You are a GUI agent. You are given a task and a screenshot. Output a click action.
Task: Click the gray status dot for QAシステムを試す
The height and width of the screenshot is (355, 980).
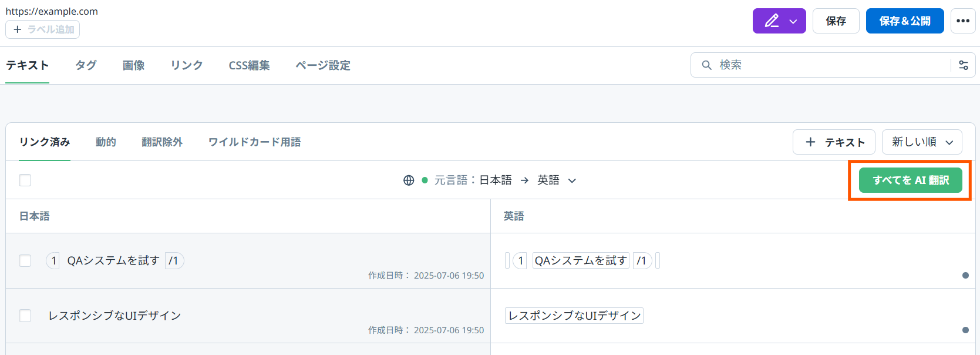[965, 275]
